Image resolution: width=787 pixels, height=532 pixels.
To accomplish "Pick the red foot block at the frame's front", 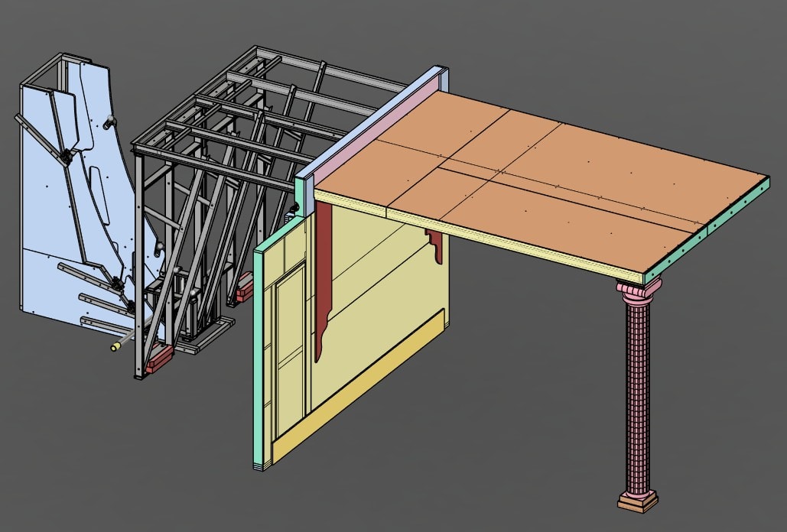I will point(158,359).
